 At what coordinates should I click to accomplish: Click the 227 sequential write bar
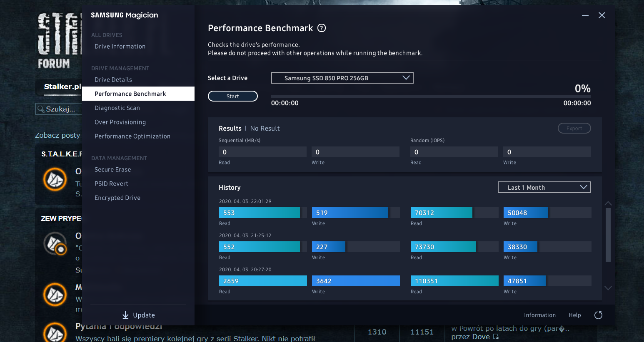click(329, 247)
